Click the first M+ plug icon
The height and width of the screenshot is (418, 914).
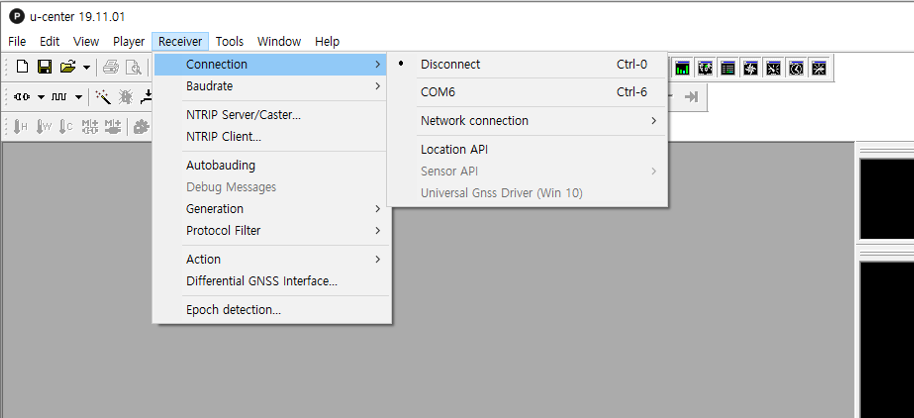click(90, 126)
